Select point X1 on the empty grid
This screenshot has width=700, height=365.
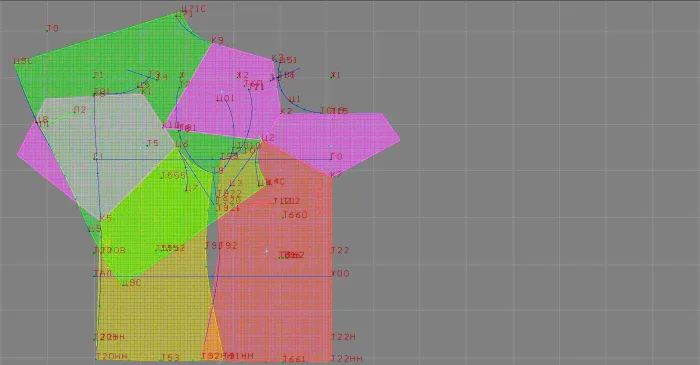335,75
